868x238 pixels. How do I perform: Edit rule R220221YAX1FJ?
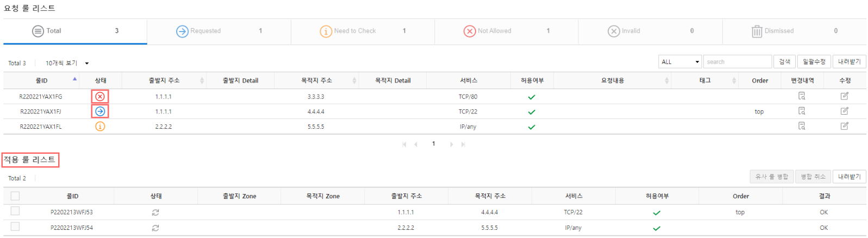tap(845, 111)
